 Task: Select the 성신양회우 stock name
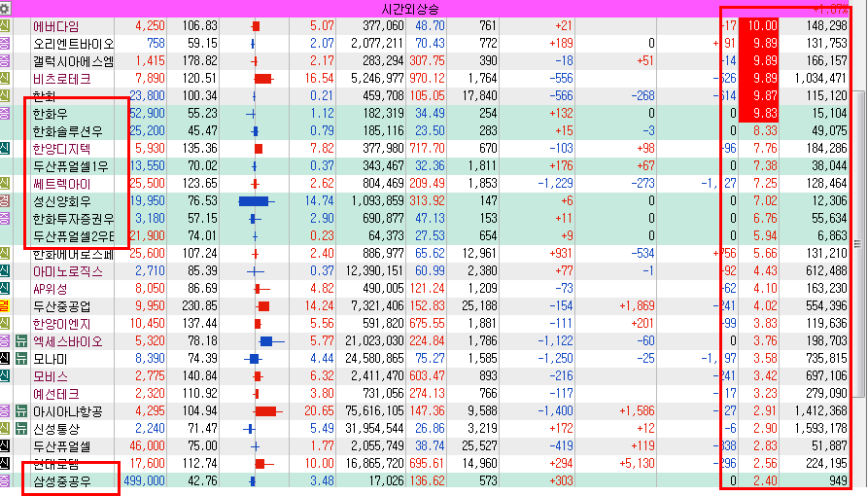[61, 201]
